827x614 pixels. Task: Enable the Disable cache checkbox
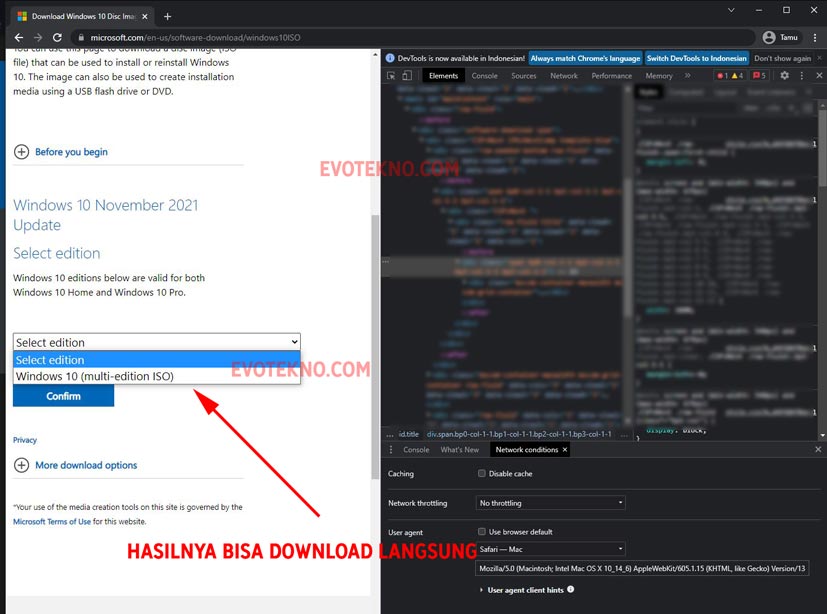482,474
